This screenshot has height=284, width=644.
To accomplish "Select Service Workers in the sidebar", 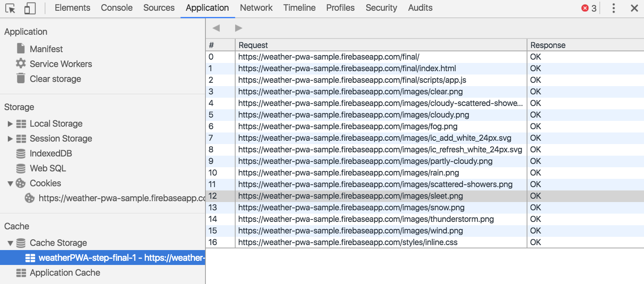I will tap(61, 64).
